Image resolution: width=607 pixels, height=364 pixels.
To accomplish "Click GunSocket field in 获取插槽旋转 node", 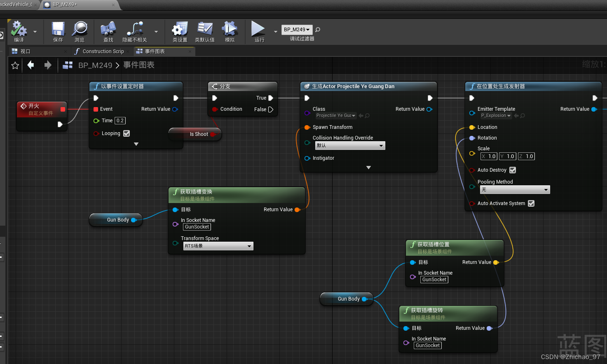I will pyautogui.click(x=428, y=345).
